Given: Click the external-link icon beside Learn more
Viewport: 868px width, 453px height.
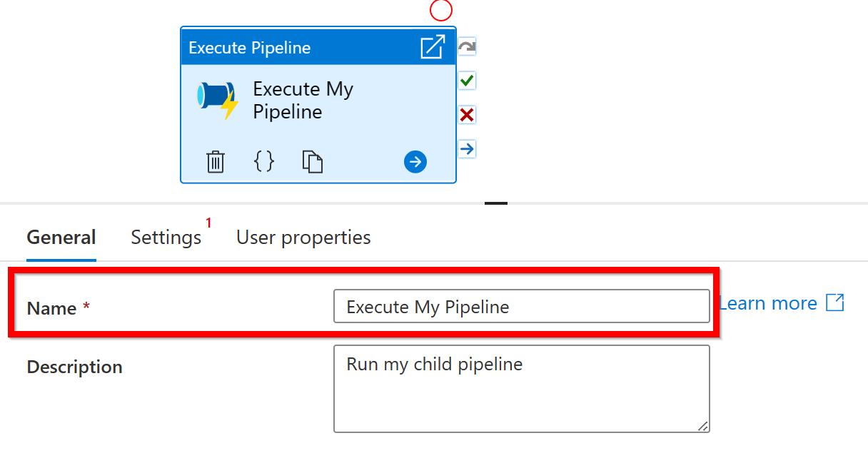Looking at the screenshot, I should pos(834,303).
